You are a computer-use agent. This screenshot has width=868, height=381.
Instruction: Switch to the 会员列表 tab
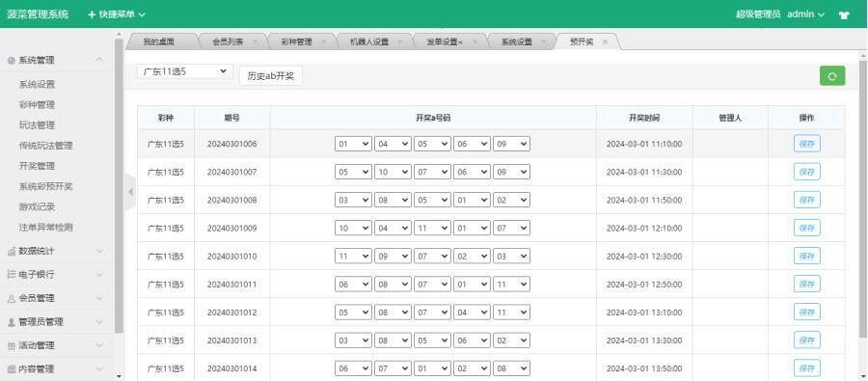(x=228, y=41)
